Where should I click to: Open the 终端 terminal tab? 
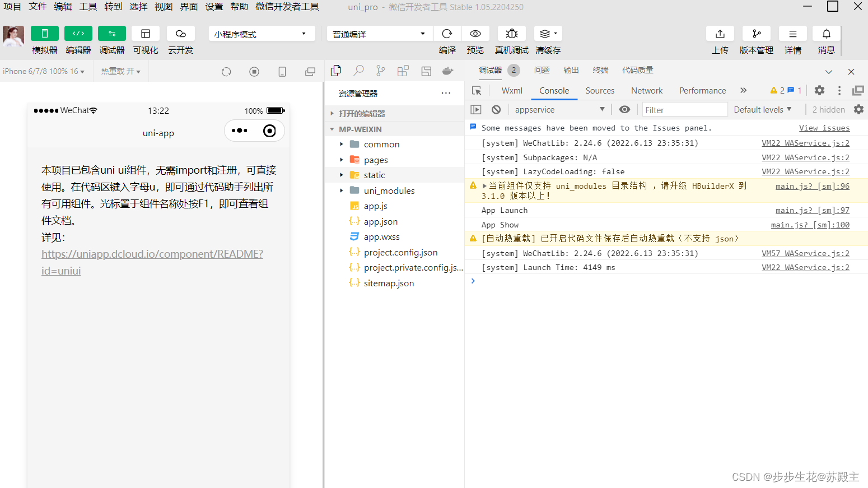[x=600, y=70]
